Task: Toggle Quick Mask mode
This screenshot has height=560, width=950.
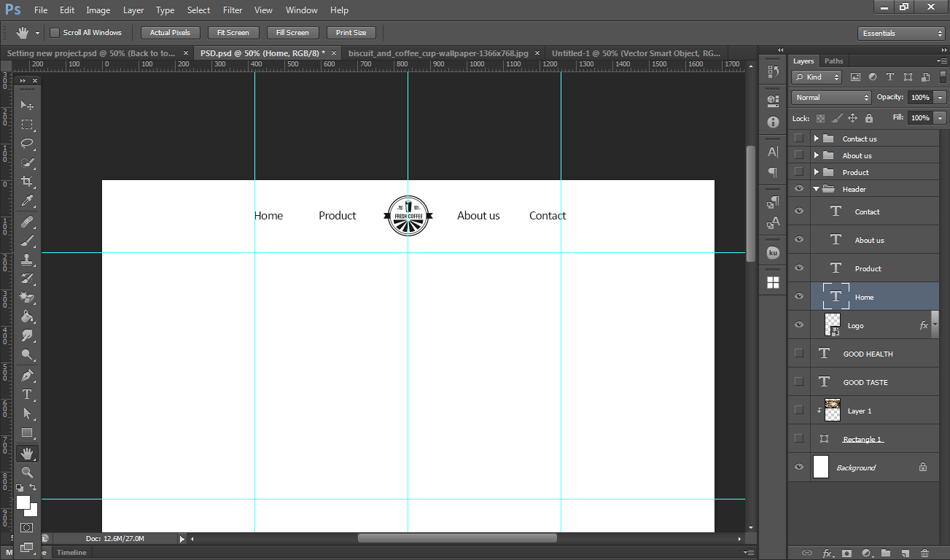Action: coord(27,527)
